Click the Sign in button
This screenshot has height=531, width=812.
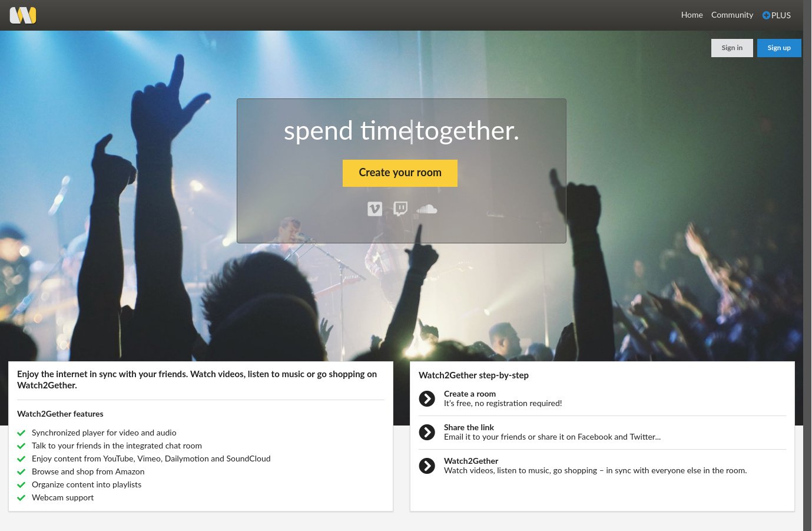point(732,48)
